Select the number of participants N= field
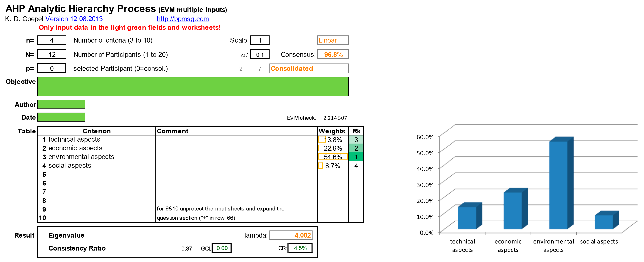The image size is (644, 262). (x=52, y=54)
